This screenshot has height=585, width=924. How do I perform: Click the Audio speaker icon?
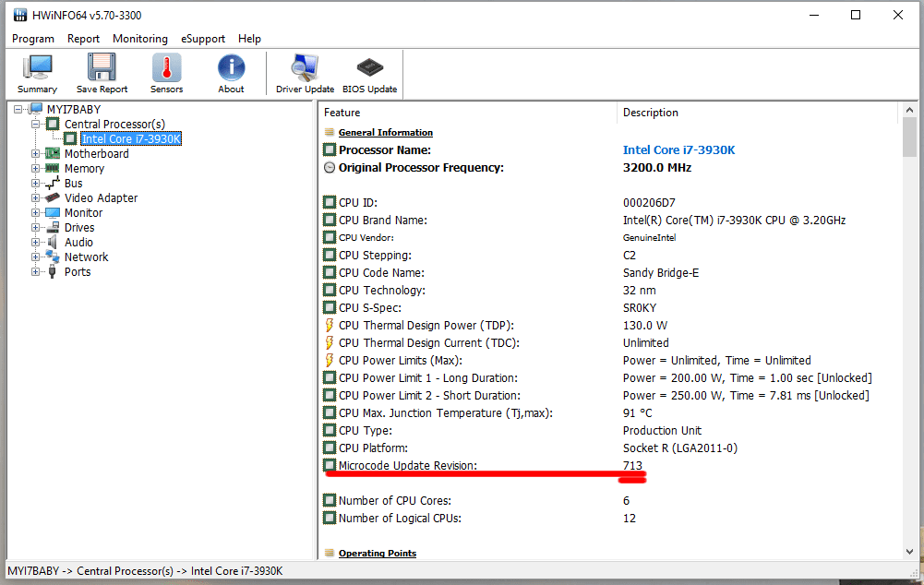(53, 242)
